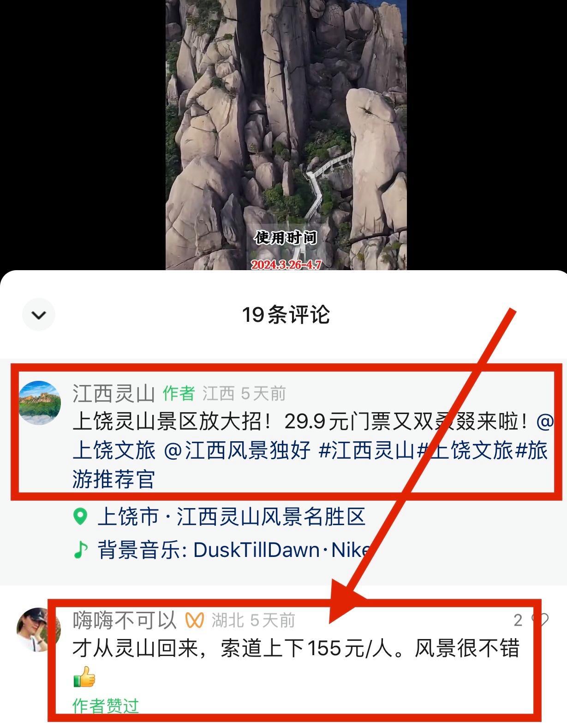Tap the green music note icon
Viewport: 567px width, 728px height.
tap(80, 550)
